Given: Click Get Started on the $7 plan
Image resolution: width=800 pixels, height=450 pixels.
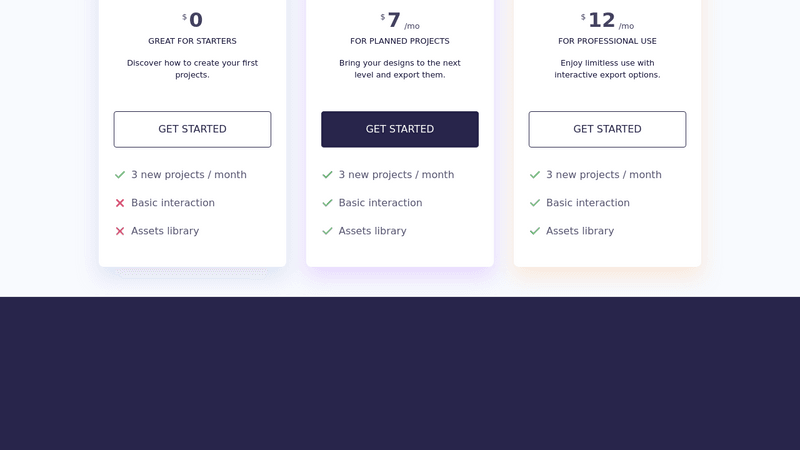Looking at the screenshot, I should [x=400, y=129].
